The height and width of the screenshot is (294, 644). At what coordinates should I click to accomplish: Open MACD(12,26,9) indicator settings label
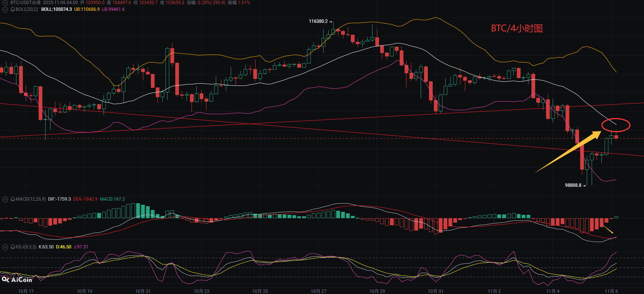tap(31, 199)
